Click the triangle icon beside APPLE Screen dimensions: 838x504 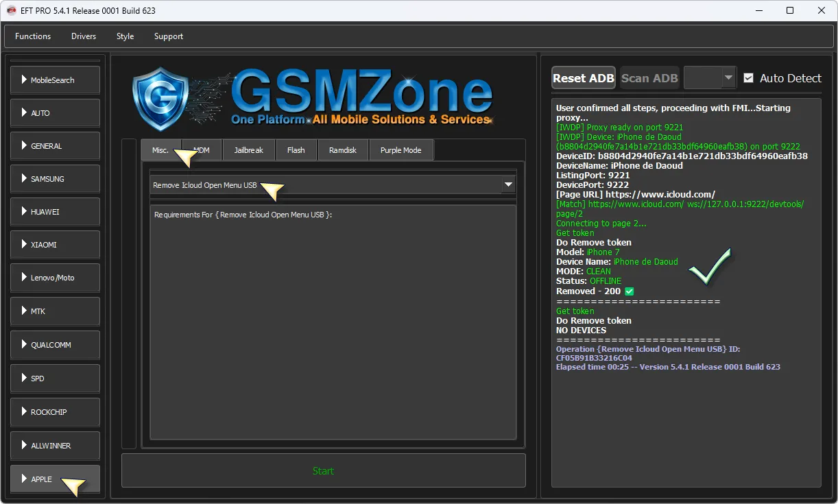24,479
